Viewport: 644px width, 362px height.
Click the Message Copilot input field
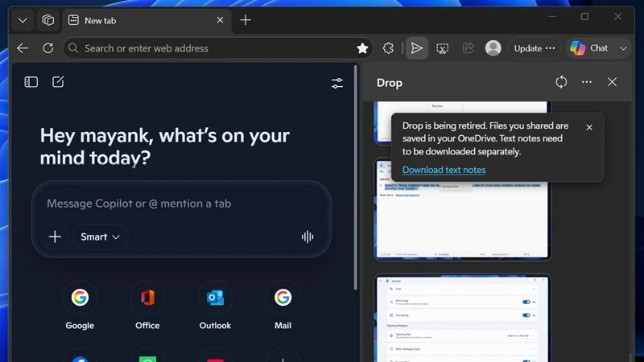pyautogui.click(x=181, y=204)
